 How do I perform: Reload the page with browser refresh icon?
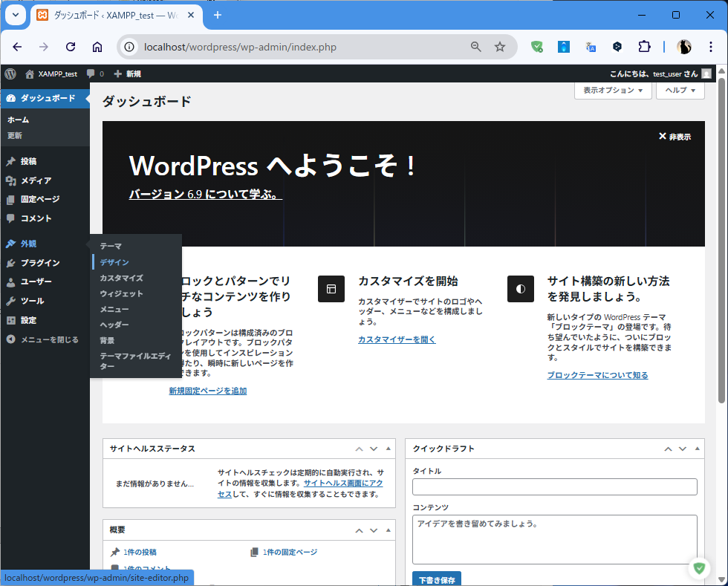pyautogui.click(x=71, y=47)
